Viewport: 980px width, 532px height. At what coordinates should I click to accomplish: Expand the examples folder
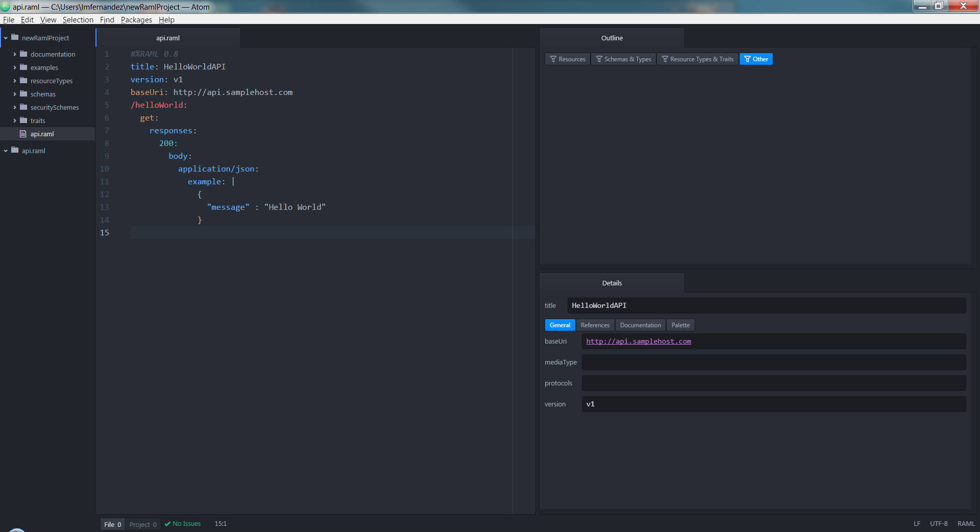15,67
